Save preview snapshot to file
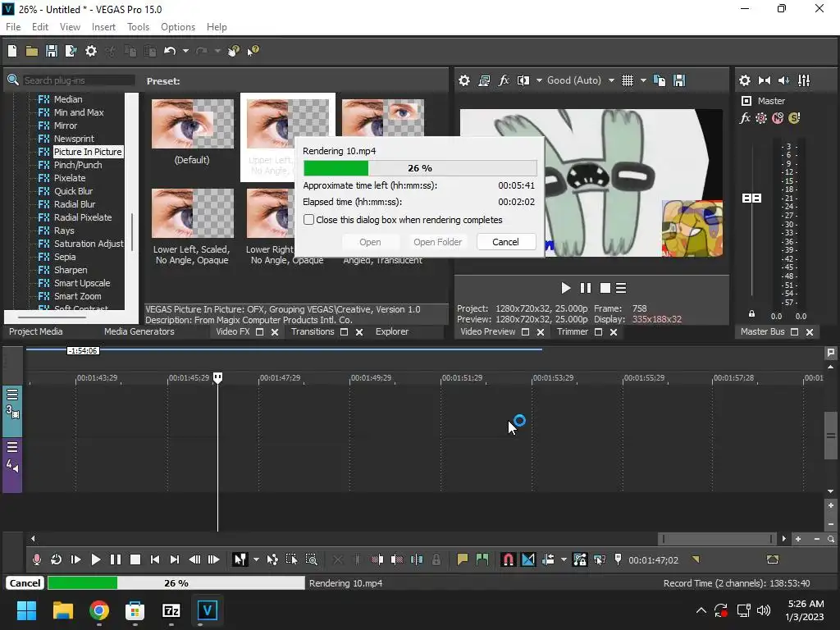The image size is (840, 630). click(679, 80)
